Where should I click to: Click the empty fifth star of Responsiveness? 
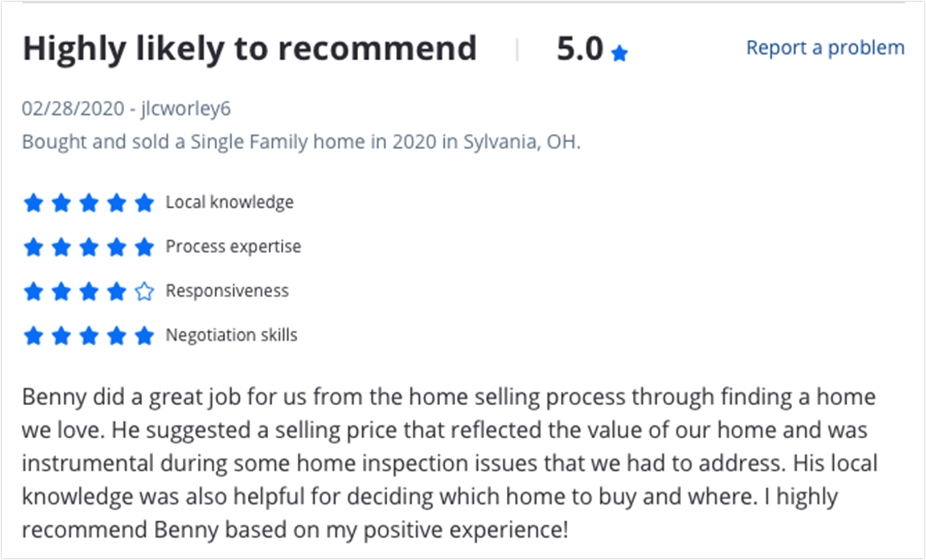[145, 291]
